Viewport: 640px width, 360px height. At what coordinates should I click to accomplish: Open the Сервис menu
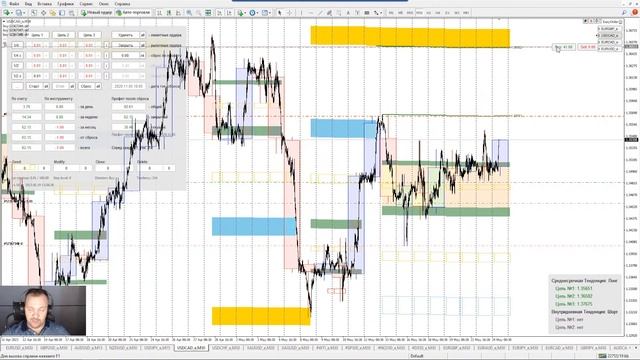coord(86,4)
